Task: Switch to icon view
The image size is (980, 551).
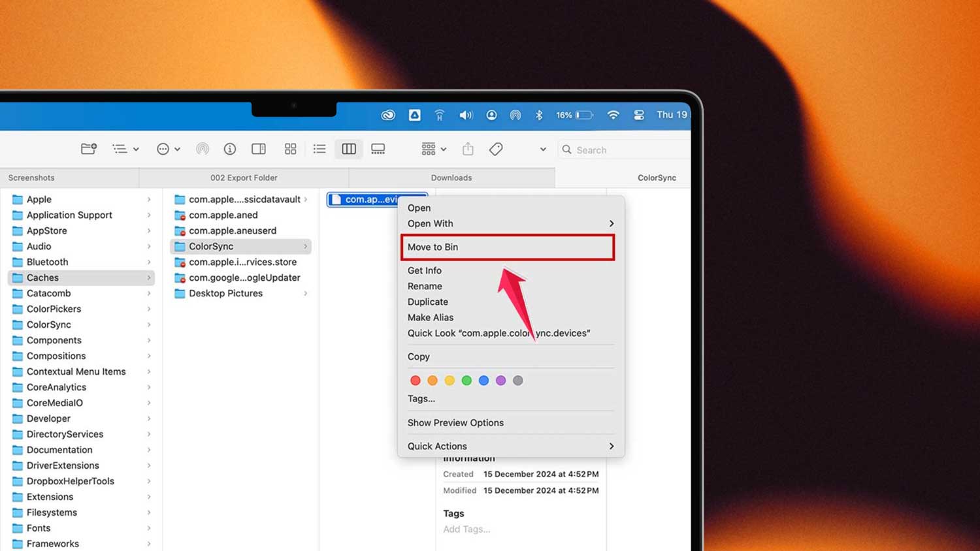Action: pyautogui.click(x=291, y=149)
